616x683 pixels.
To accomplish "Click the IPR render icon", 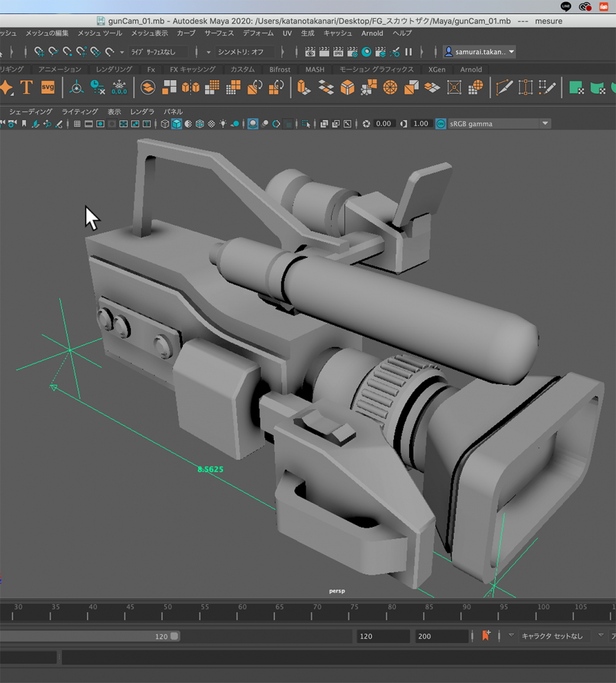I will coord(338,51).
